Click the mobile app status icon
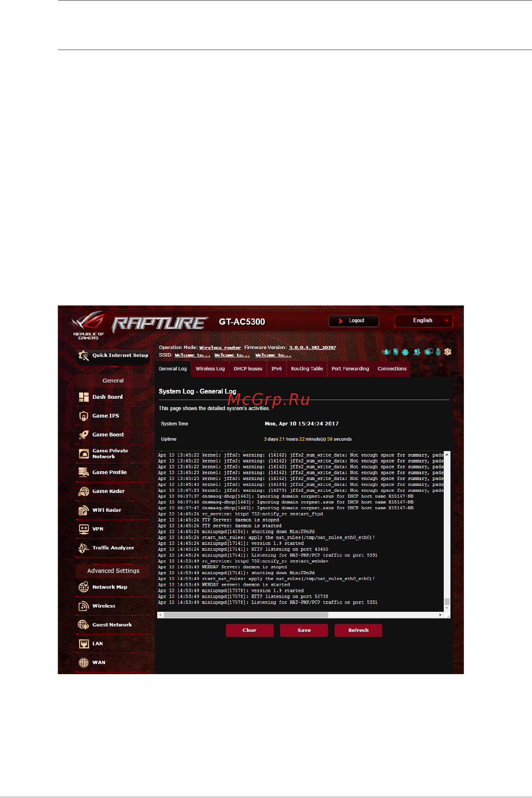Screen dimensions: 532x798 [x=396, y=352]
